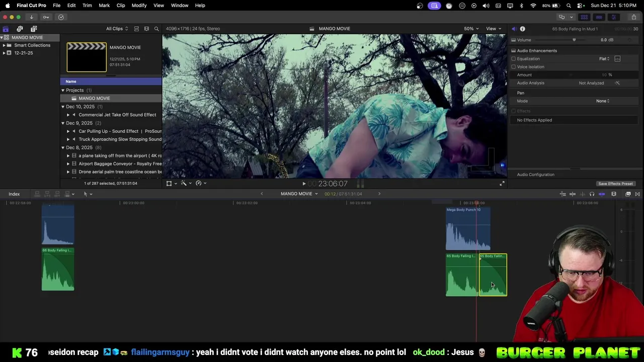The height and width of the screenshot is (362, 644).
Task: Collapse the Dec 8, 2025 group
Action: (63, 147)
